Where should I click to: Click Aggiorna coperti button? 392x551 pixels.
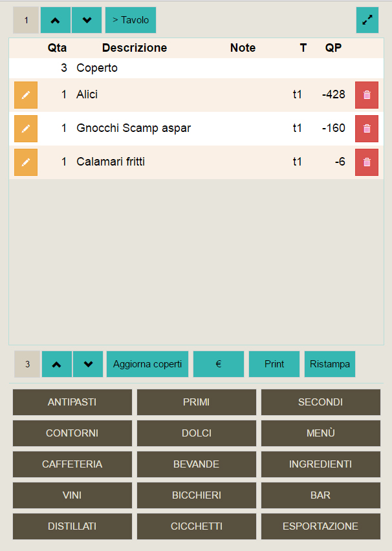pos(147,364)
